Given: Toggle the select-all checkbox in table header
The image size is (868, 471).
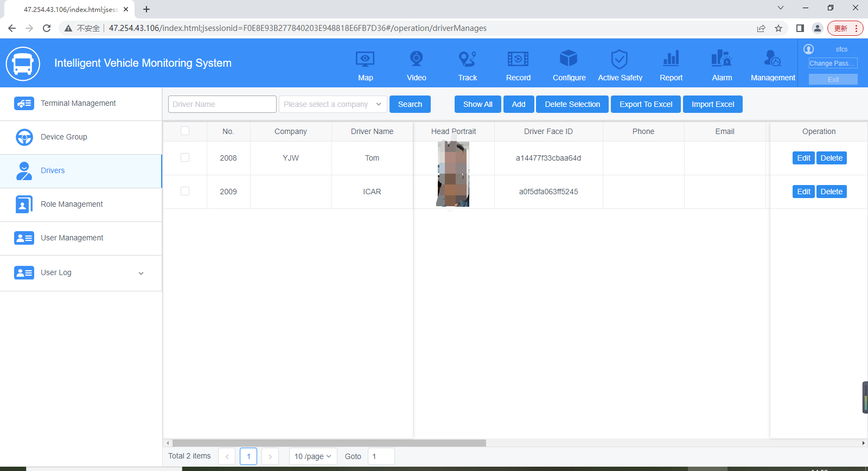Looking at the screenshot, I should pyautogui.click(x=185, y=131).
